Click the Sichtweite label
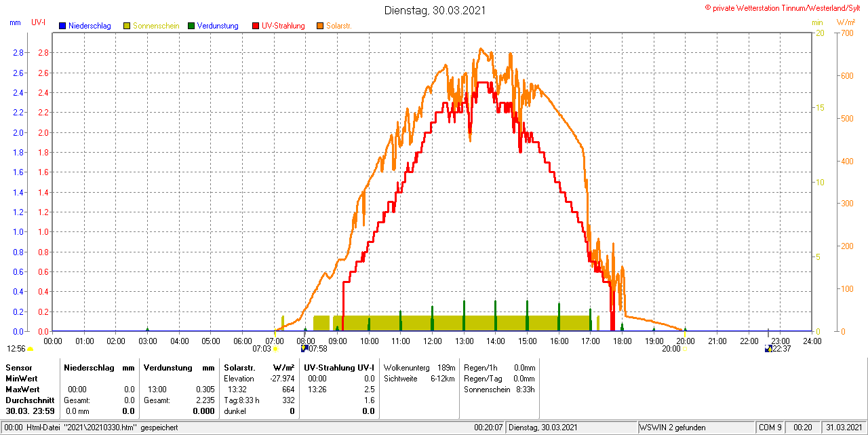868x435 pixels. point(401,379)
